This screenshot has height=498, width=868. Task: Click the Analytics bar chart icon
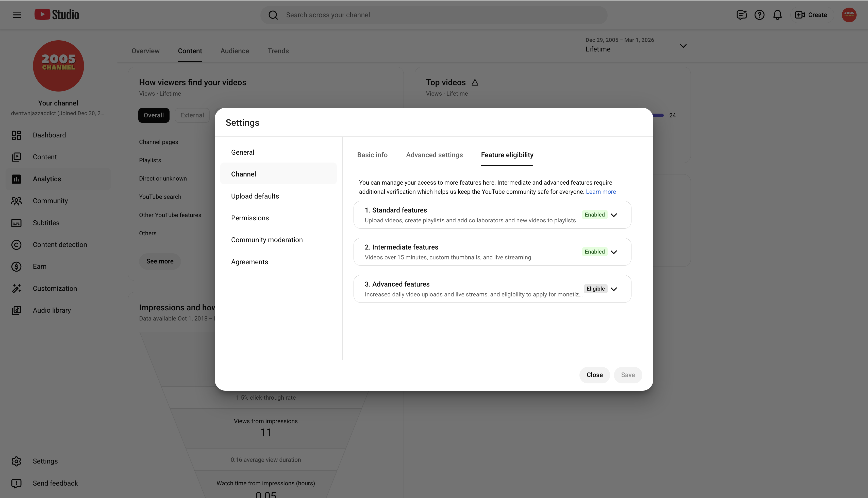(x=16, y=179)
